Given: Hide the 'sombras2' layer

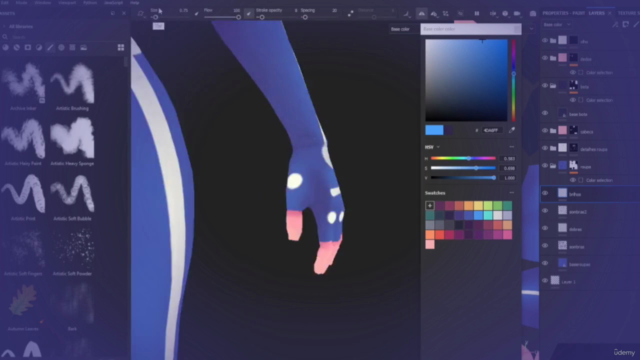Looking at the screenshot, I should [545, 211].
